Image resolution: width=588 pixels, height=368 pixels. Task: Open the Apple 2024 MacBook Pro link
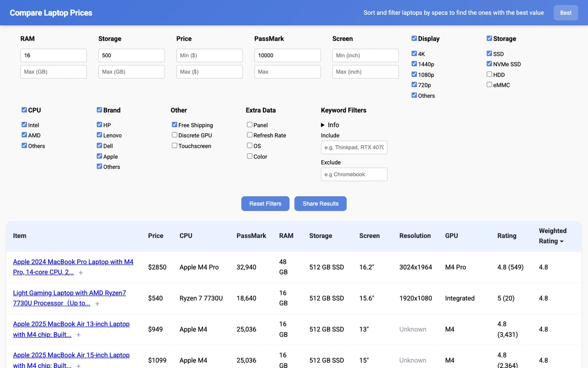pyautogui.click(x=73, y=267)
